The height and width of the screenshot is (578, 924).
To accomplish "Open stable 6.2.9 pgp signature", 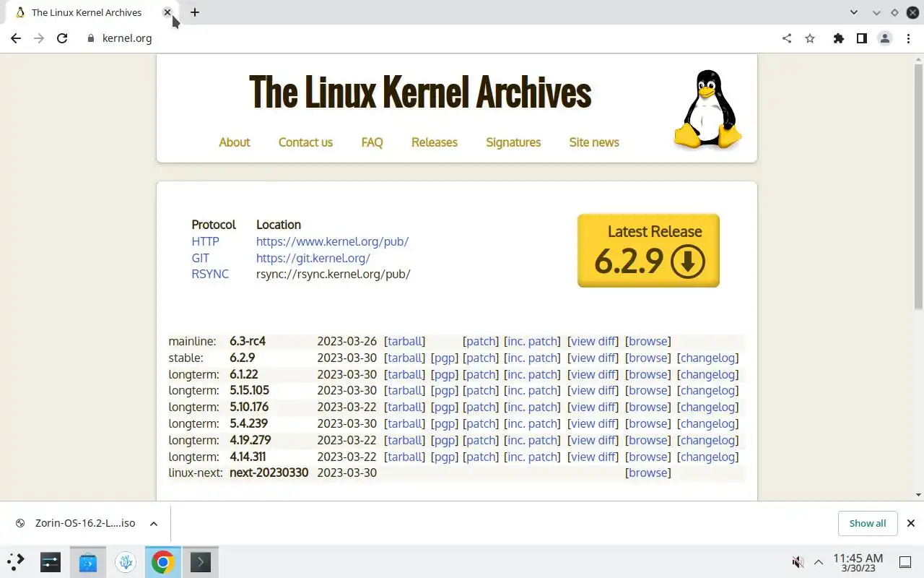I will pyautogui.click(x=444, y=358).
